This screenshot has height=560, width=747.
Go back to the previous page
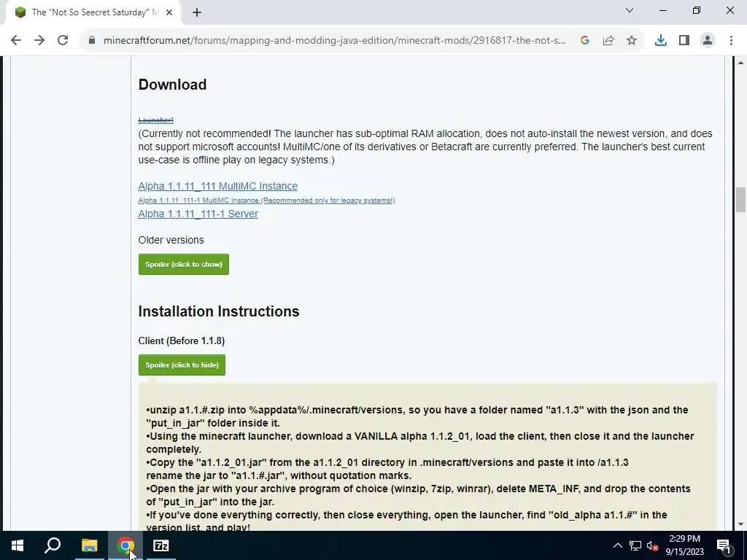pyautogui.click(x=16, y=41)
